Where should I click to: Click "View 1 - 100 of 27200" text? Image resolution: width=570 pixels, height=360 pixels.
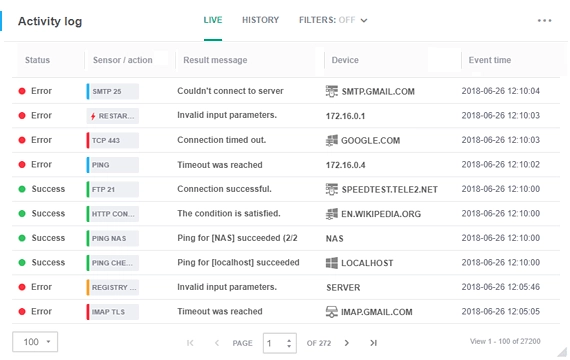pos(505,341)
